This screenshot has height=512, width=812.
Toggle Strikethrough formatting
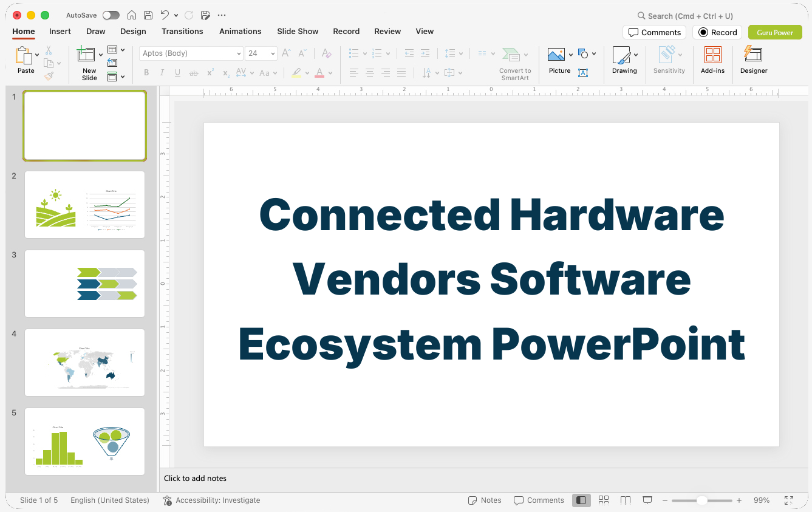[x=194, y=73]
